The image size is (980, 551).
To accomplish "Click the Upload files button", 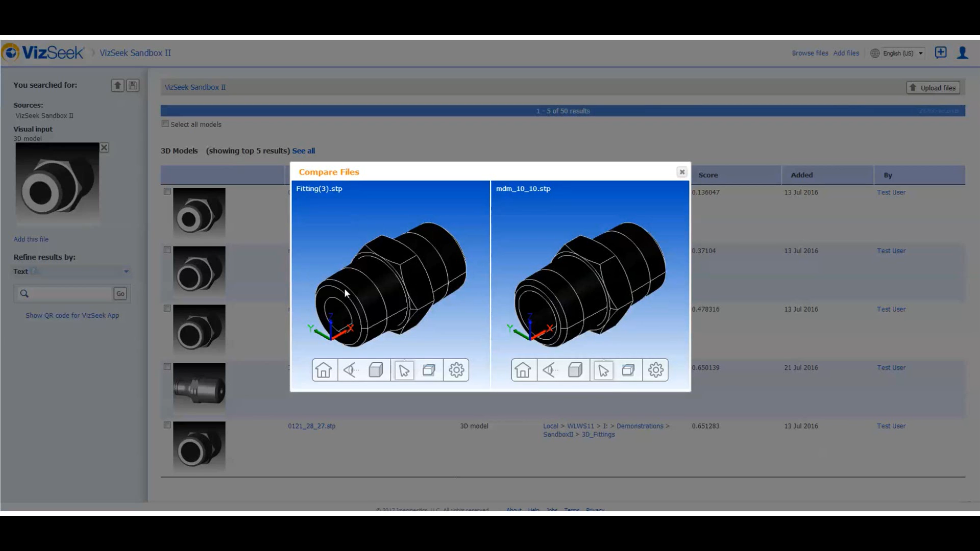I will coord(933,87).
